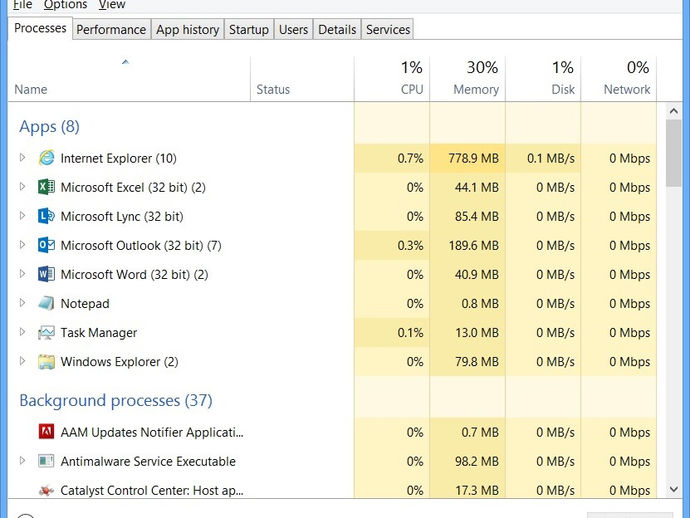The image size is (690, 518).
Task: Sort by the Status column header
Action: [x=302, y=79]
